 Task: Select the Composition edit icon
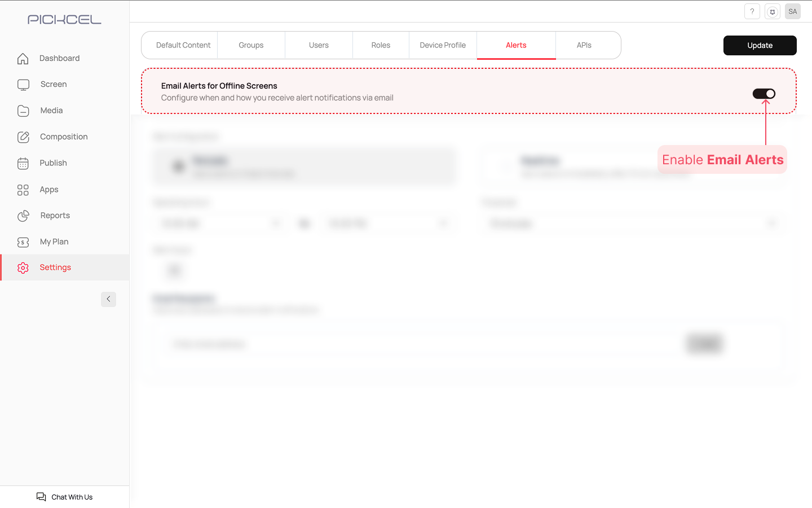pyautogui.click(x=23, y=137)
